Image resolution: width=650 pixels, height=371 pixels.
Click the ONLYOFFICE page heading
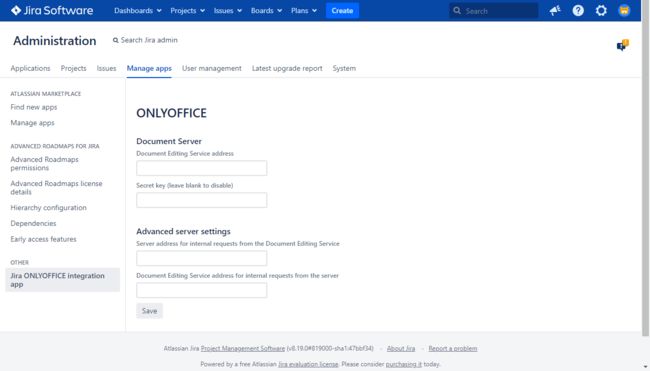click(x=171, y=113)
